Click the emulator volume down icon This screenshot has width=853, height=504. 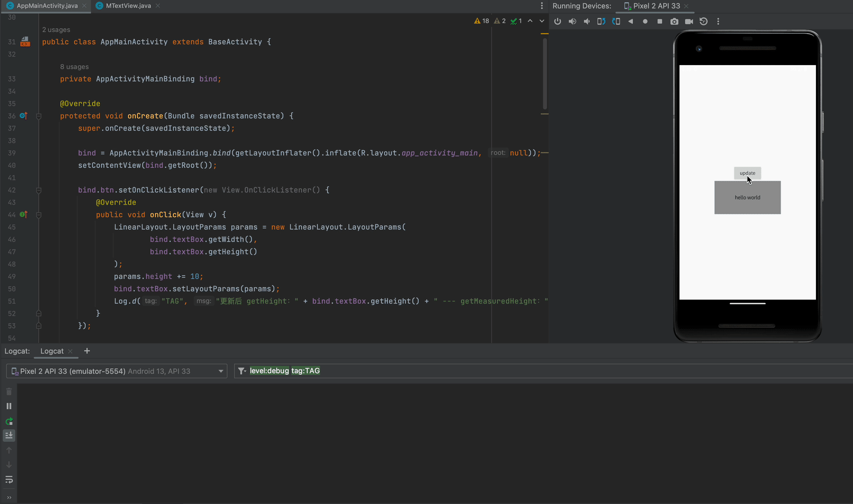[587, 21]
